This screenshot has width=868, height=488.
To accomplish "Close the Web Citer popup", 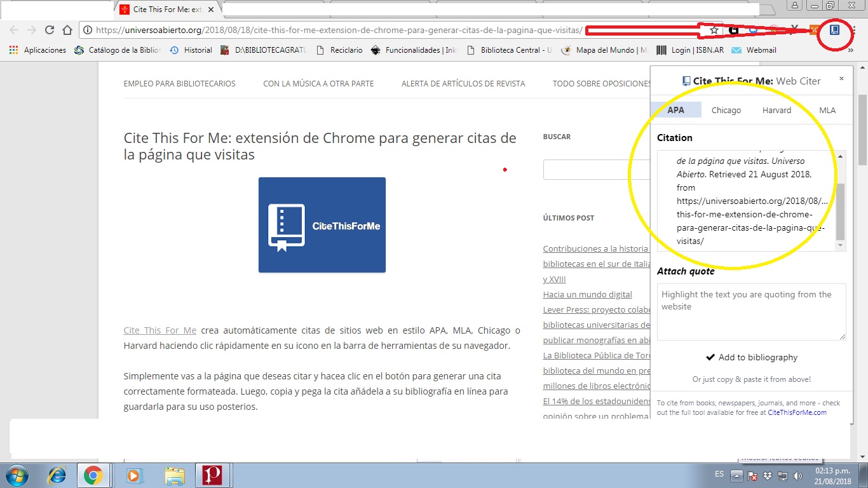I will pyautogui.click(x=841, y=79).
